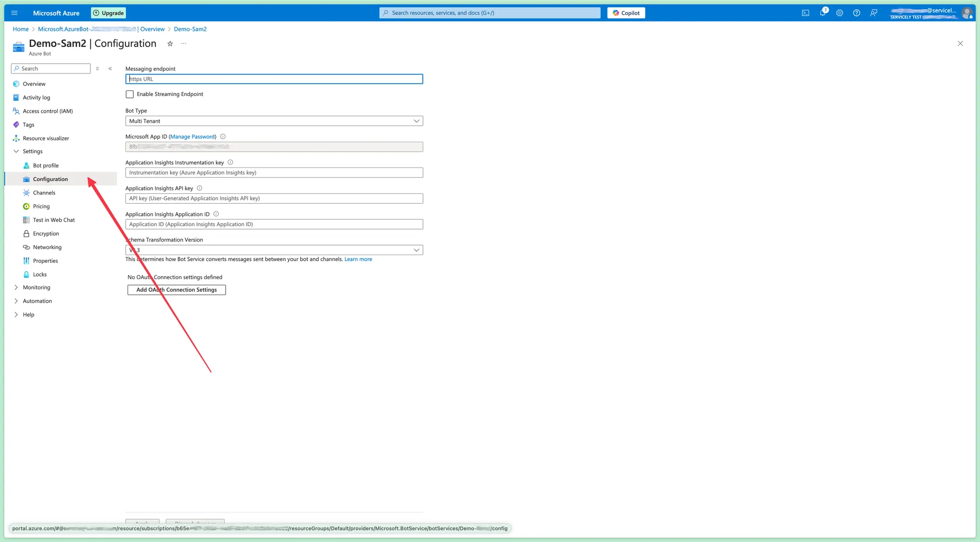The image size is (980, 542).
Task: Expand the Automation section
Action: click(x=16, y=301)
